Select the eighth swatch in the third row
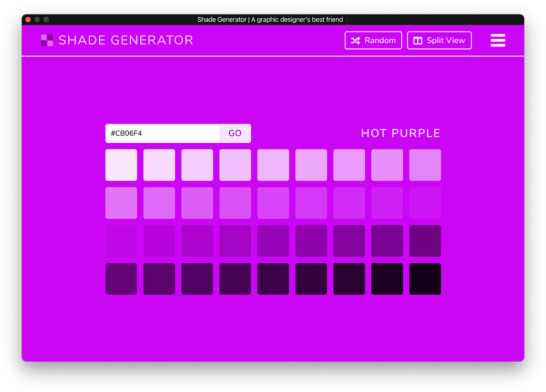This screenshot has width=546, height=392. pyautogui.click(x=387, y=241)
